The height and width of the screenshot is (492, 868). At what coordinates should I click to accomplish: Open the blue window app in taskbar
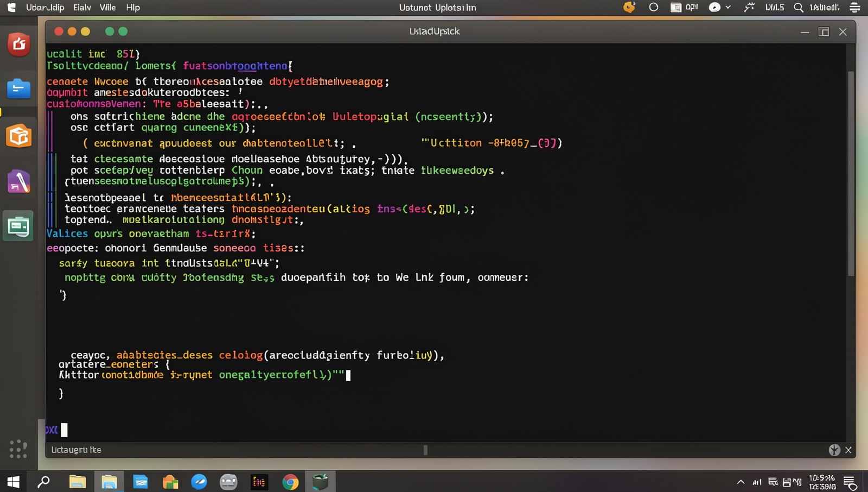coord(141,482)
